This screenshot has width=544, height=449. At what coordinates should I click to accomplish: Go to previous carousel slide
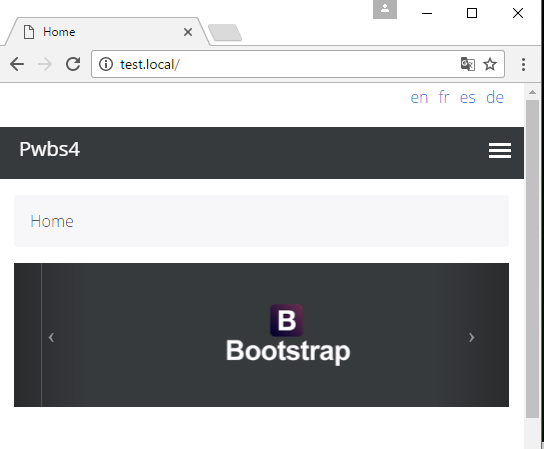pos(51,337)
